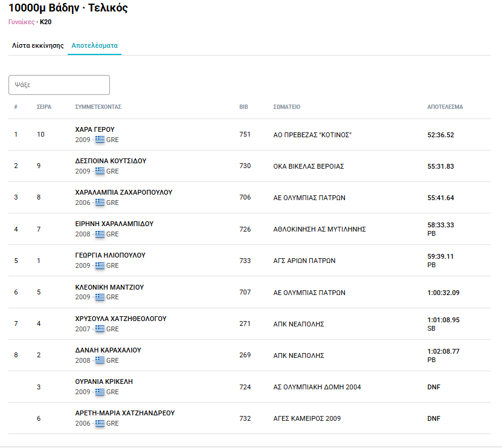Click the flag icon under ΟΥΡΑΝΙΑ ΚΡΙΚΕΛΗ
This screenshot has width=502, height=448.
(x=100, y=392)
